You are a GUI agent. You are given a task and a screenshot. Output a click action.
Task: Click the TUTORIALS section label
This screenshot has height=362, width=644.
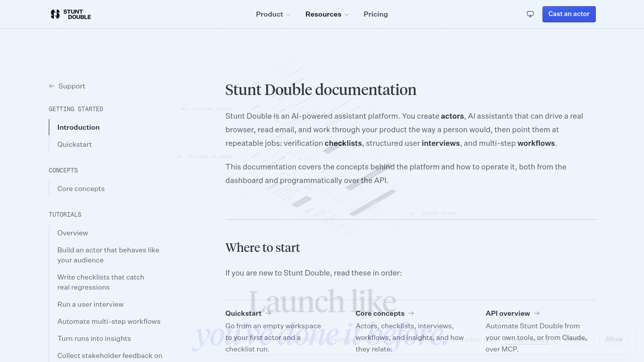(65, 215)
